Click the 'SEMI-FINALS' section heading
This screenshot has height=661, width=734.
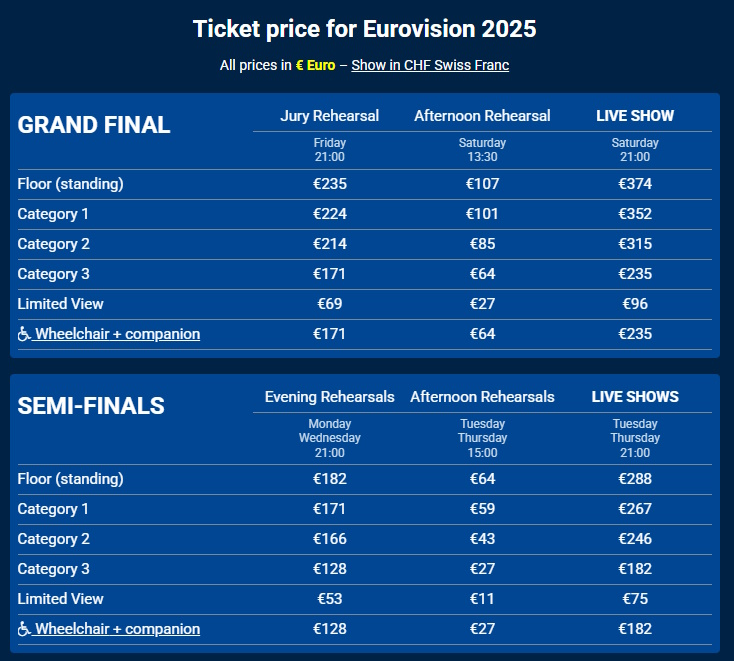[x=91, y=406]
